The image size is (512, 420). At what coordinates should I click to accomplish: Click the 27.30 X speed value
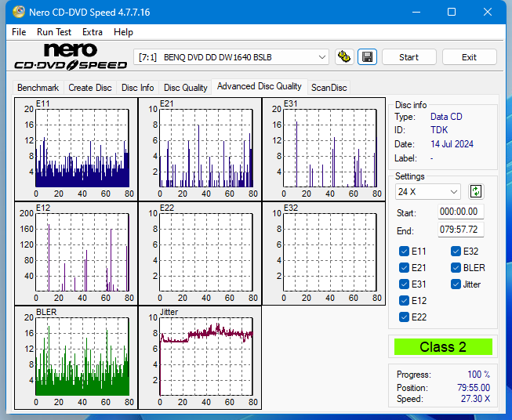pos(475,399)
